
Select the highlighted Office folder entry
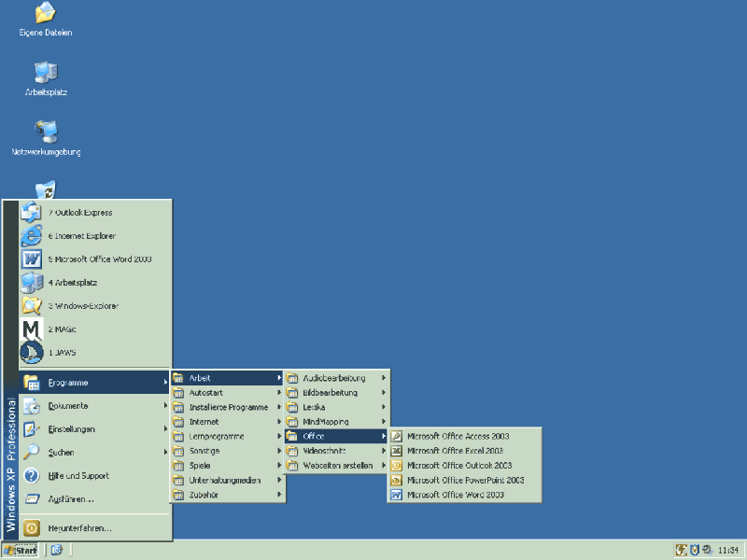pyautogui.click(x=336, y=436)
